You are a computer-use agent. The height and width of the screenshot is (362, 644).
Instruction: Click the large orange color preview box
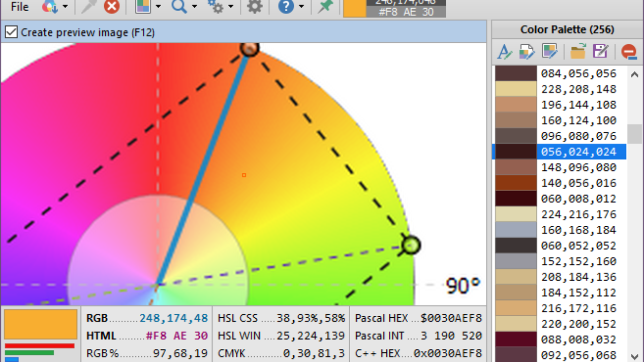[x=41, y=324]
